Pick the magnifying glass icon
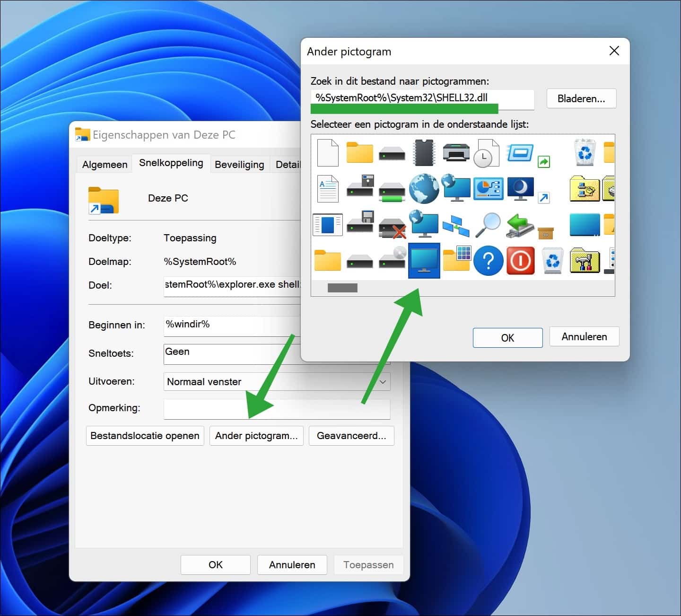Screen dimensions: 681x616 click(x=488, y=224)
